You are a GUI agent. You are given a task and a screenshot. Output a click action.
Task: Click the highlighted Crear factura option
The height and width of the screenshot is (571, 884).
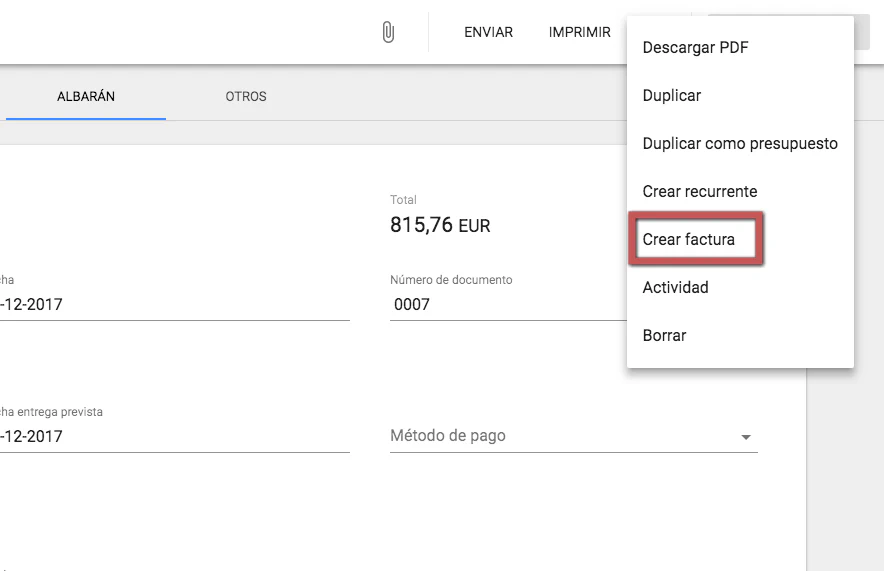(x=689, y=240)
